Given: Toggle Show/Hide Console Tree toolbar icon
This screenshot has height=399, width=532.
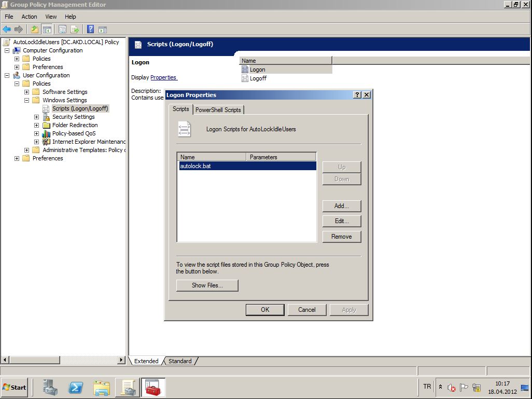Looking at the screenshot, I should tap(47, 30).
